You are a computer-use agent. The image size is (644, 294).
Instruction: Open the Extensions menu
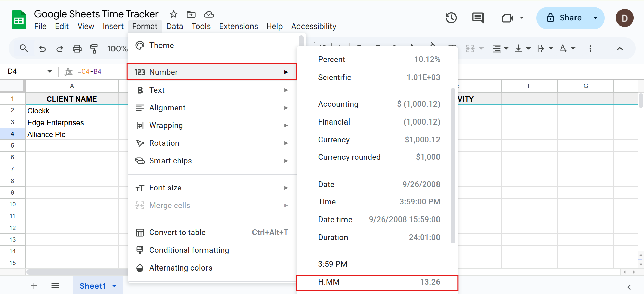click(238, 26)
